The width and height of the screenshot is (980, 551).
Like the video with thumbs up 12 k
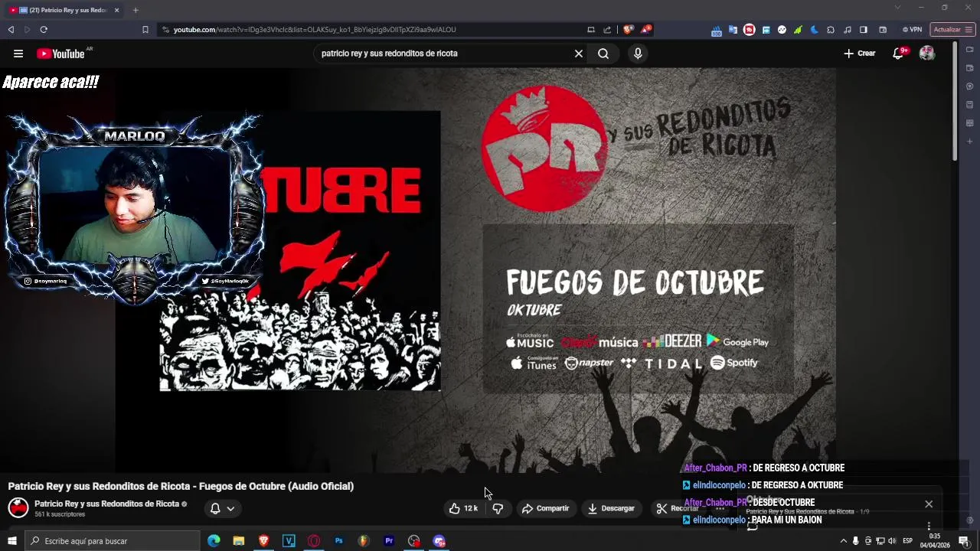463,508
